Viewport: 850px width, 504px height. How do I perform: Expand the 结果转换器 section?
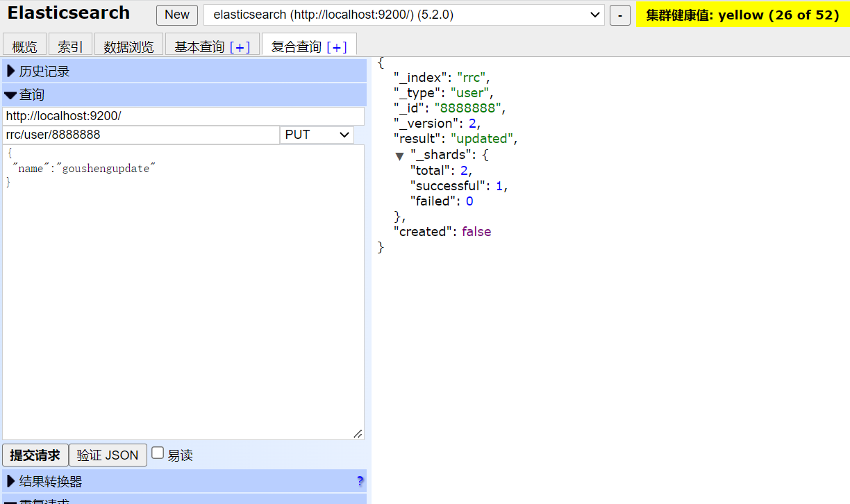point(184,481)
